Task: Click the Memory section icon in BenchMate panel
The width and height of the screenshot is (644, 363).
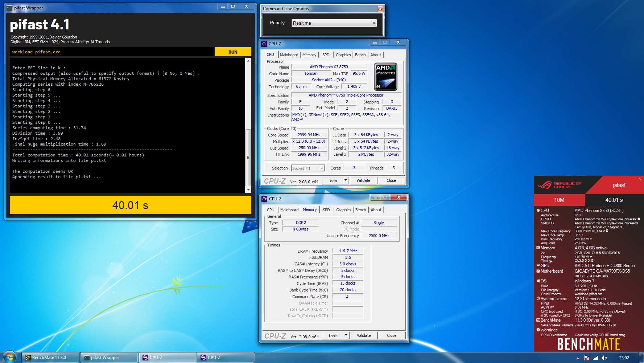Action: 538,248
